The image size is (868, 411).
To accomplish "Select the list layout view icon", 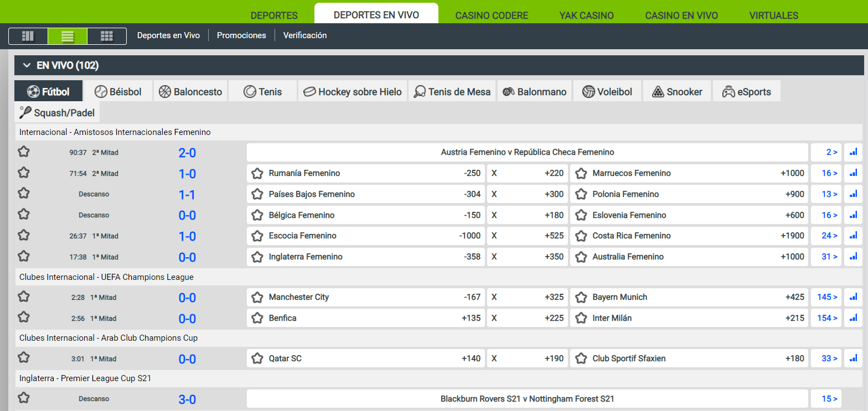I will (x=68, y=37).
